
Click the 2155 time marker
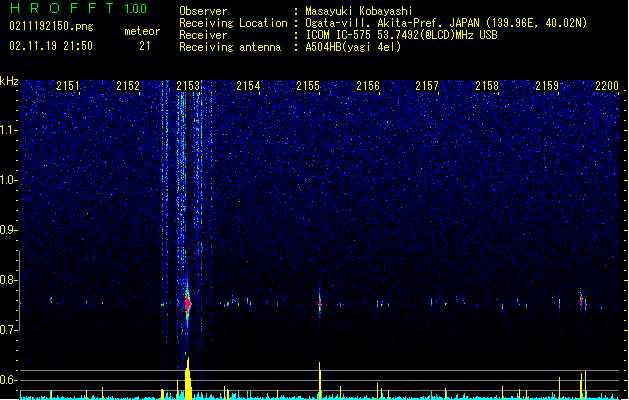308,86
